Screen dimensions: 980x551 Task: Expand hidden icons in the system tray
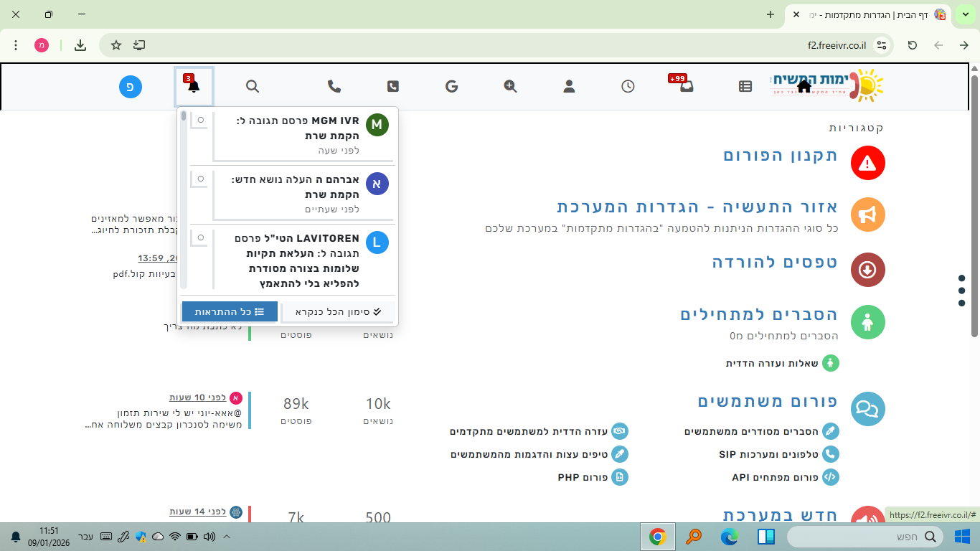pos(227,536)
